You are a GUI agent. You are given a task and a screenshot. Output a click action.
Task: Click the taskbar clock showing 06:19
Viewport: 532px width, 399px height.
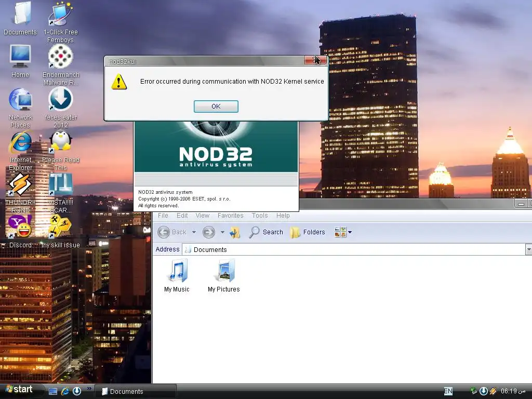513,391
